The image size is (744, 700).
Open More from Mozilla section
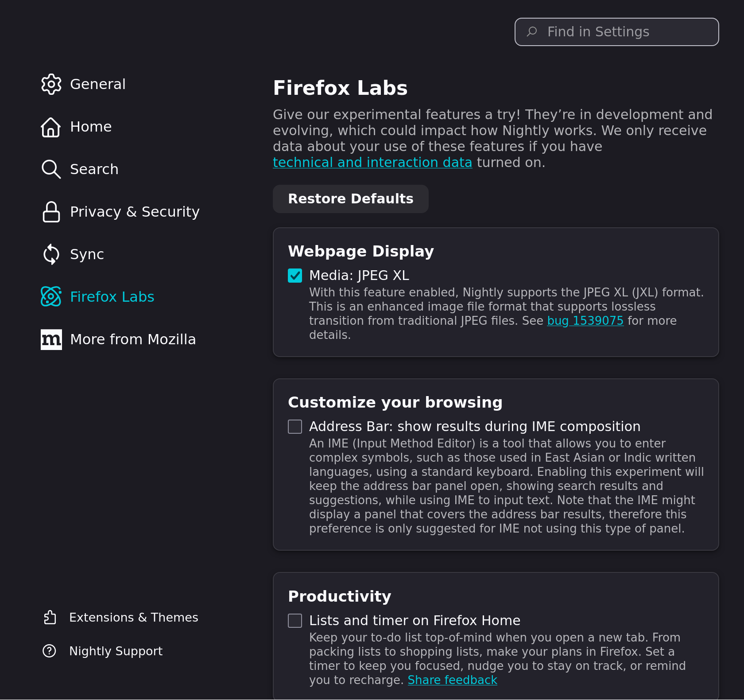pyautogui.click(x=133, y=339)
